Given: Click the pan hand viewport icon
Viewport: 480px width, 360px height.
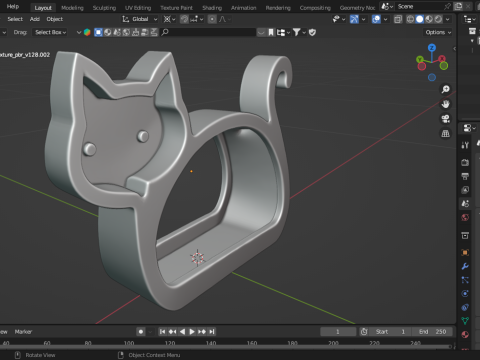Looking at the screenshot, I should click(445, 104).
